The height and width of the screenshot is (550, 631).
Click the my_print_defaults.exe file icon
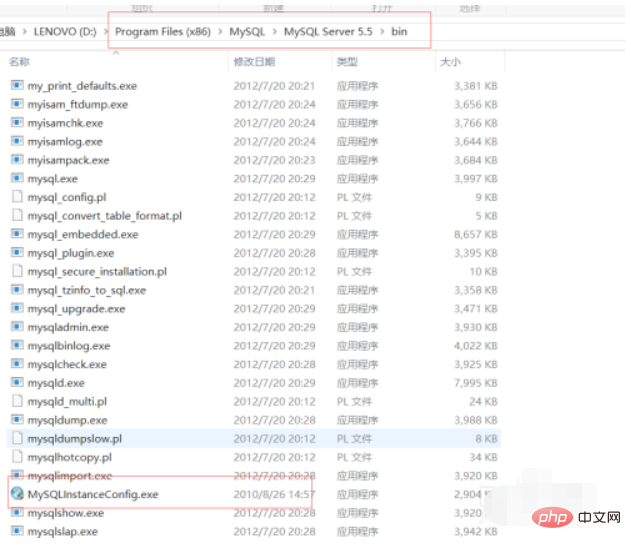point(17,85)
